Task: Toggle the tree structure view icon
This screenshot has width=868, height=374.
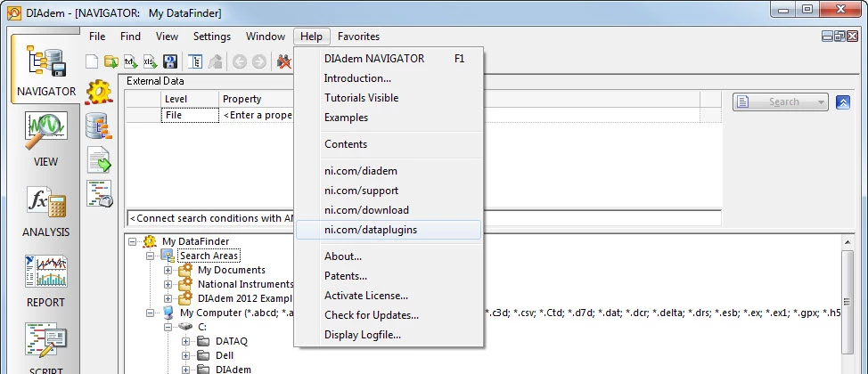Action: pyautogui.click(x=195, y=61)
